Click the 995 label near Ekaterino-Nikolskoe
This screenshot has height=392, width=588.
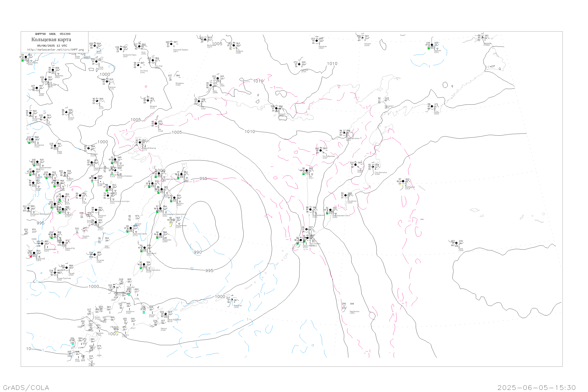tap(41, 223)
